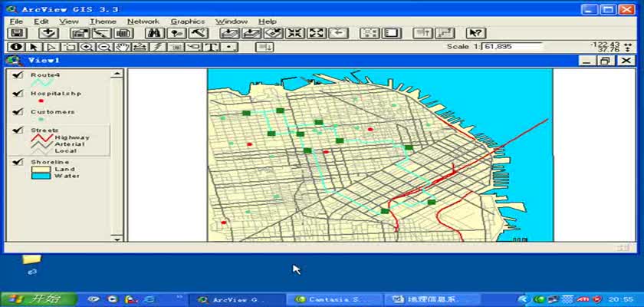Select the Identify tool
644x307 pixels.
tap(18, 47)
